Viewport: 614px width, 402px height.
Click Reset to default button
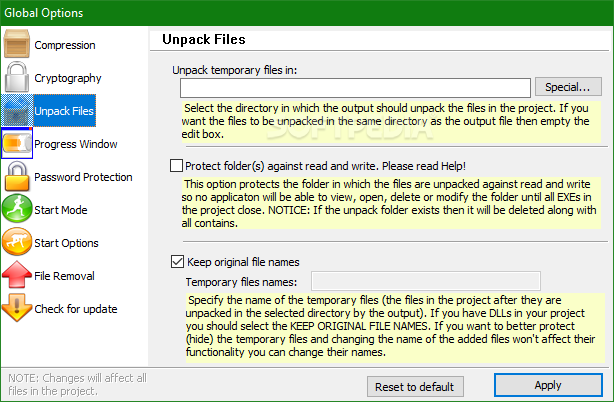click(415, 387)
